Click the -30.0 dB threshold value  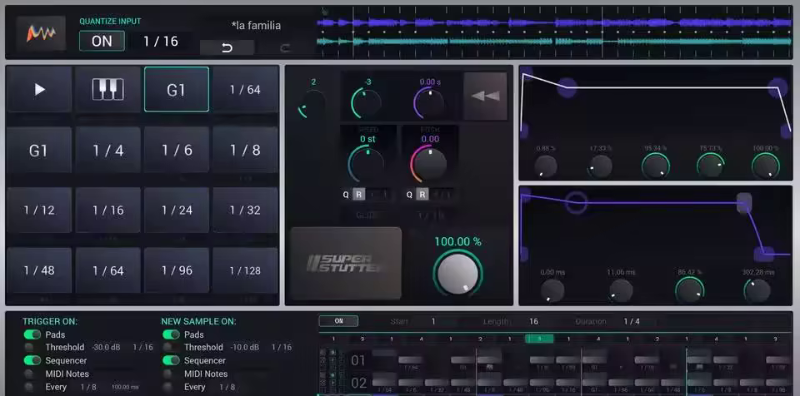106,347
